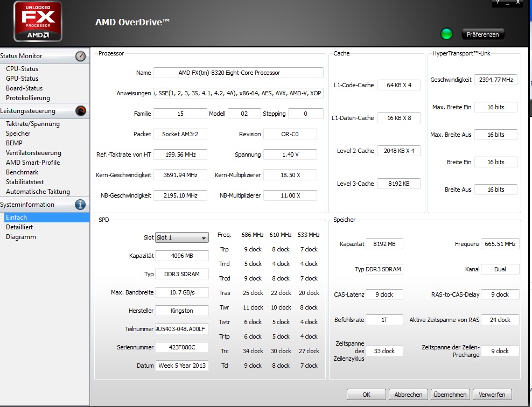532x407 pixels.
Task: Click the Max. Bandbreite 10.7 GB/s field
Action: [x=182, y=292]
